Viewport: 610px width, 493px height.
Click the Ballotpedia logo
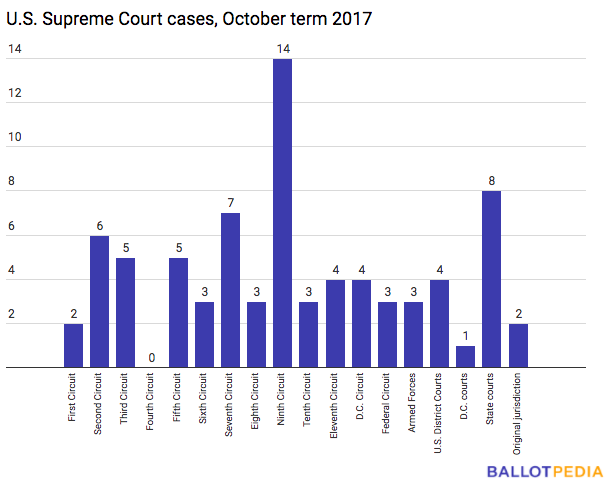coord(545,472)
